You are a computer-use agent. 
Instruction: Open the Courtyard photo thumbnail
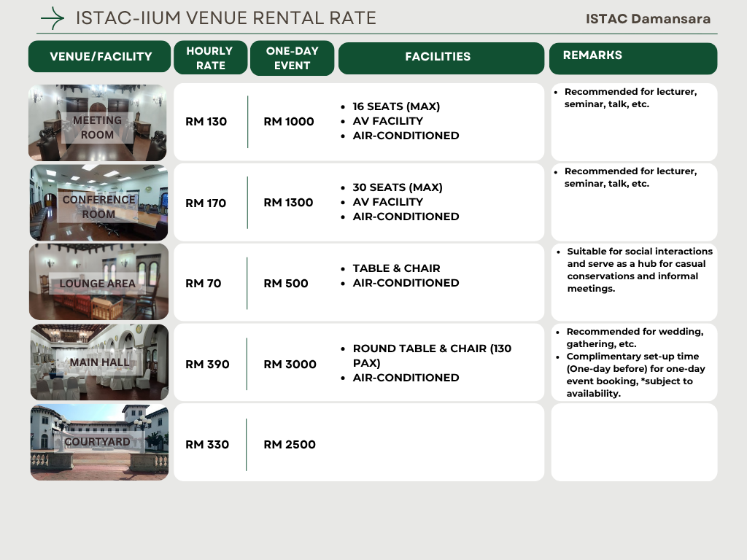pyautogui.click(x=99, y=443)
